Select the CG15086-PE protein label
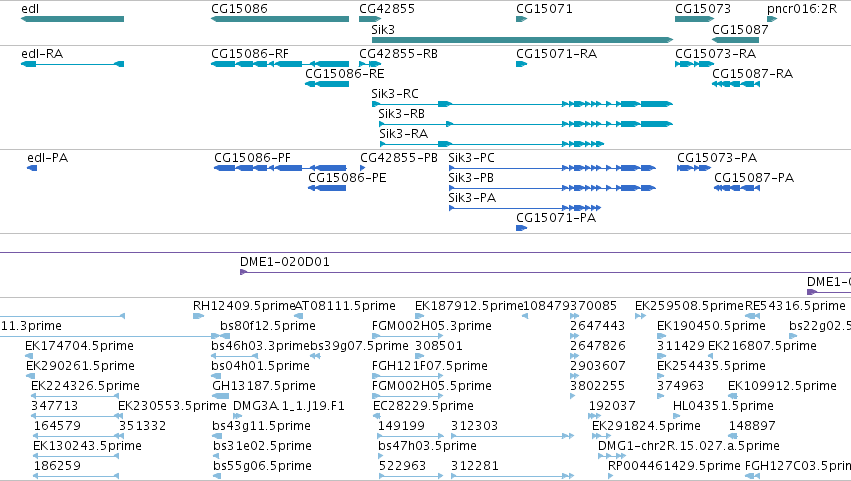 point(347,178)
